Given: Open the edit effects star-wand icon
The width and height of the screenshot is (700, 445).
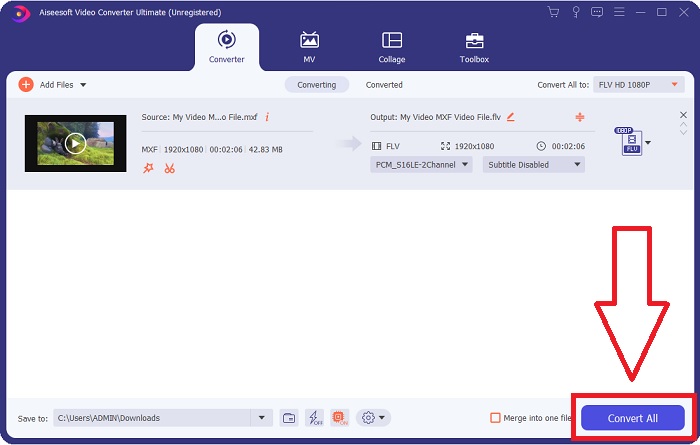Looking at the screenshot, I should 148,167.
